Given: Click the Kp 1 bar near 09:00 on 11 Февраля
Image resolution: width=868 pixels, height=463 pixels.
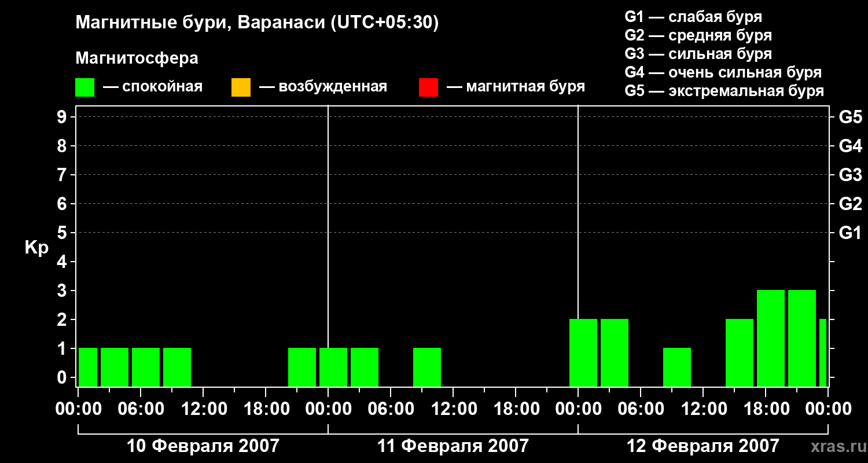Looking at the screenshot, I should [427, 367].
